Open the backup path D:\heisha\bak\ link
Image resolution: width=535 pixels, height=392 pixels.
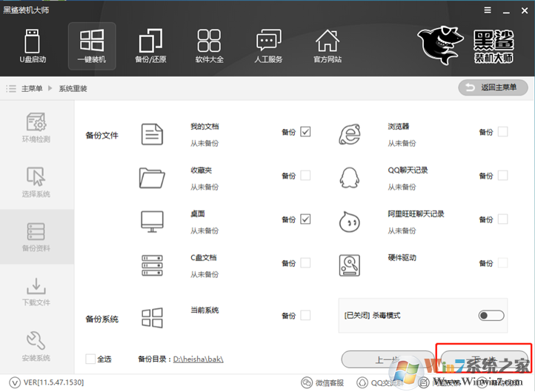(x=198, y=359)
